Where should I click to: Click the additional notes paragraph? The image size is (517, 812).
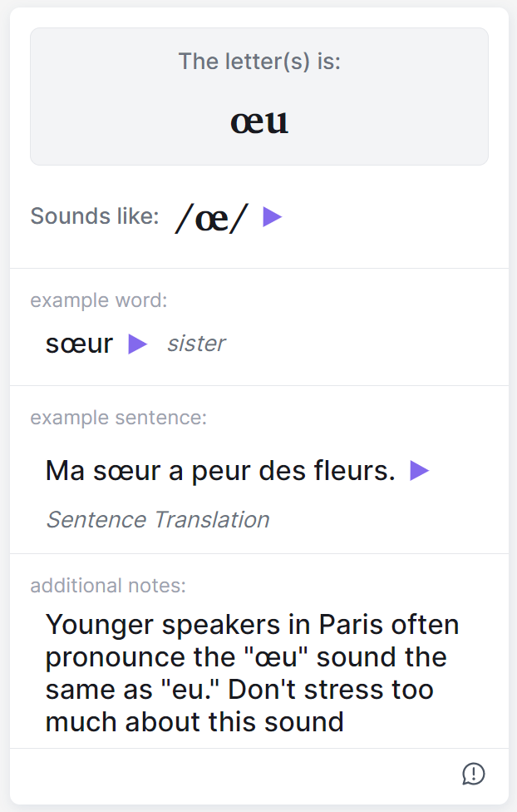click(253, 672)
